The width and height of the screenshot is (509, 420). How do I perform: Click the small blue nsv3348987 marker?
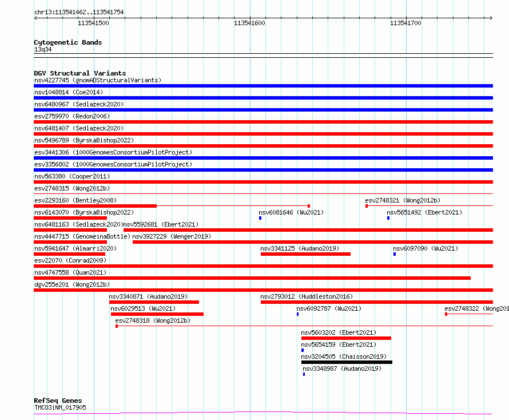(x=304, y=374)
